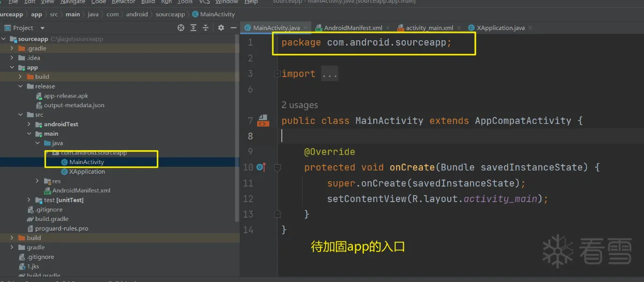Image resolution: width=644 pixels, height=282 pixels.
Task: Collapse the src folder
Action: pos(20,115)
